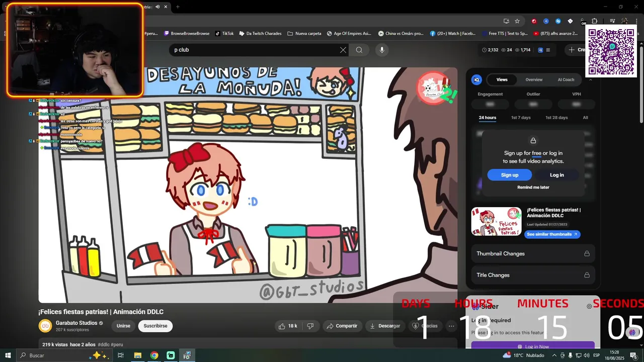Open the Da Twitch Charades bookmark folder
Viewport: 644px width, 362px height.
tap(260, 34)
